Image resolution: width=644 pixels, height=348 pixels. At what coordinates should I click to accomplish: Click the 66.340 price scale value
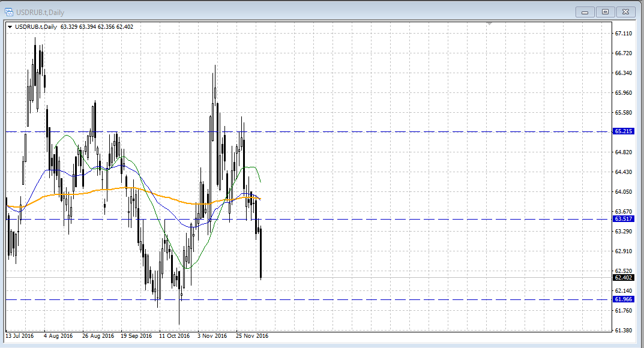[x=624, y=73]
